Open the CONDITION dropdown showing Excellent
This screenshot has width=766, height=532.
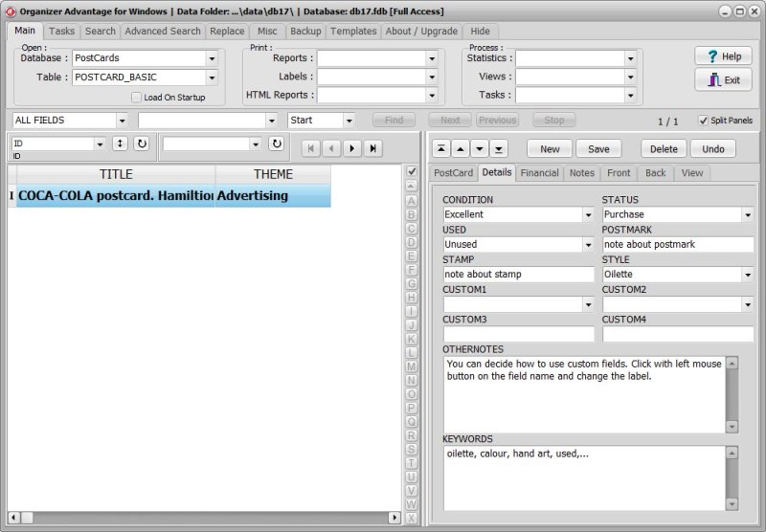pyautogui.click(x=588, y=214)
